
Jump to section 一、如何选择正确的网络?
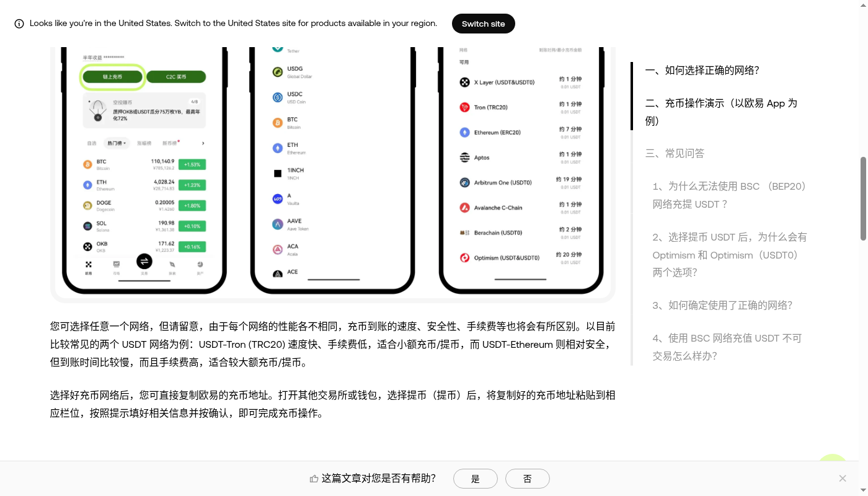pos(702,70)
